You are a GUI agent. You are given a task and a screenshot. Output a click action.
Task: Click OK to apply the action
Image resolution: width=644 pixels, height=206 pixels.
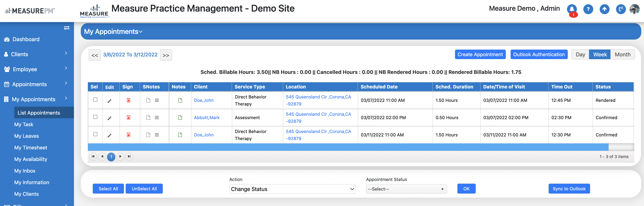pos(466,189)
